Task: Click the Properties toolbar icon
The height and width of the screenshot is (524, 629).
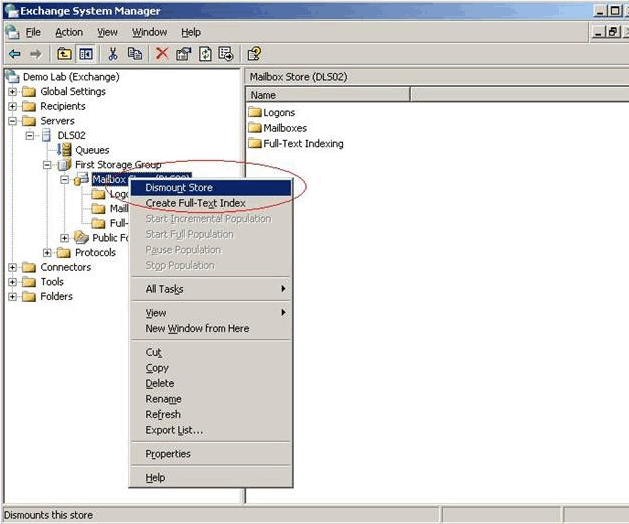Action: 184,54
